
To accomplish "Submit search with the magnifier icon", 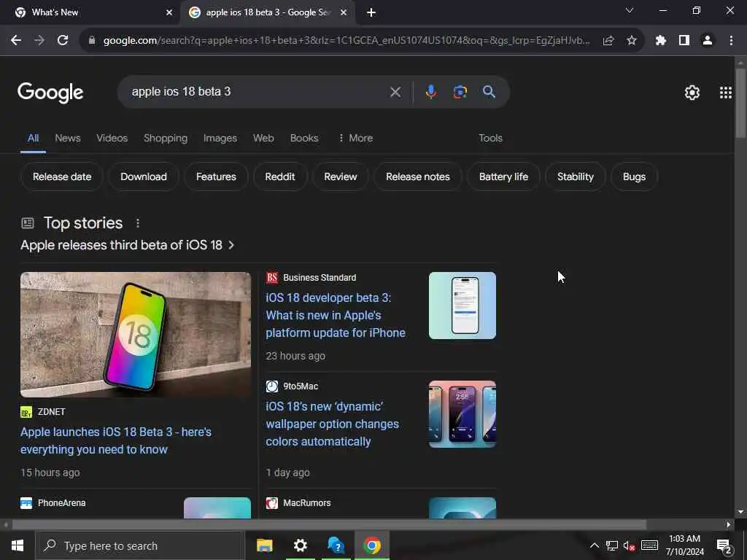I will 489,92.
